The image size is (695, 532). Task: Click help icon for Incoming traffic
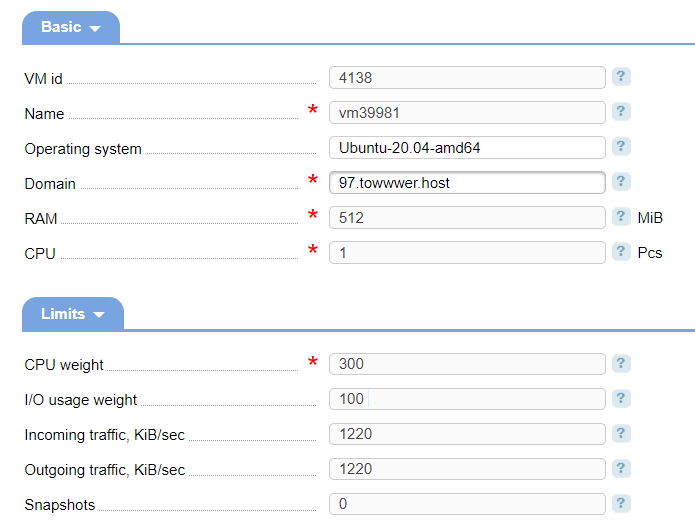pos(621,433)
